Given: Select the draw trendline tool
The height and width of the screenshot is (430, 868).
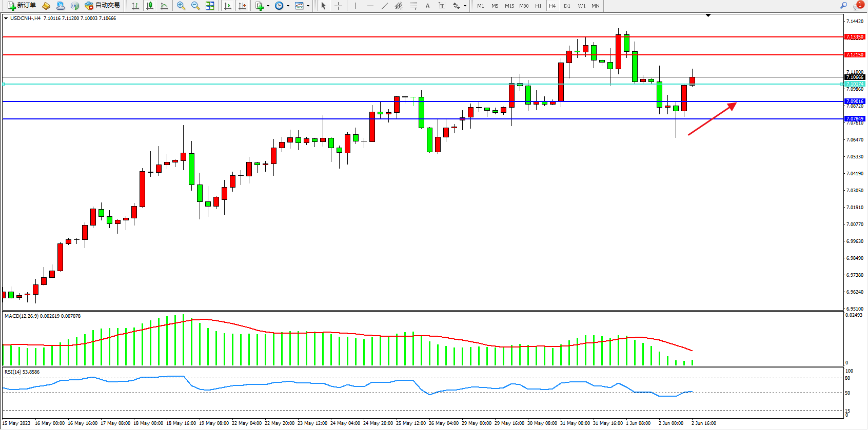Looking at the screenshot, I should point(384,6).
